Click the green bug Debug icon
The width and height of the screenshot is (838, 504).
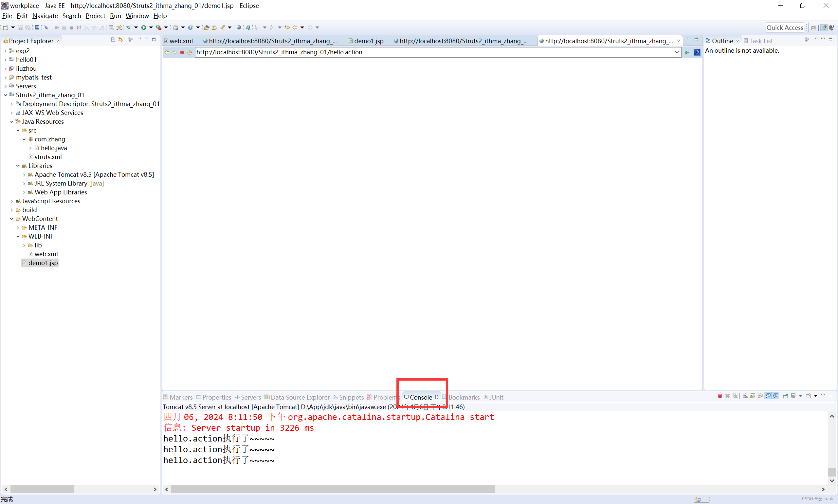[x=129, y=27]
